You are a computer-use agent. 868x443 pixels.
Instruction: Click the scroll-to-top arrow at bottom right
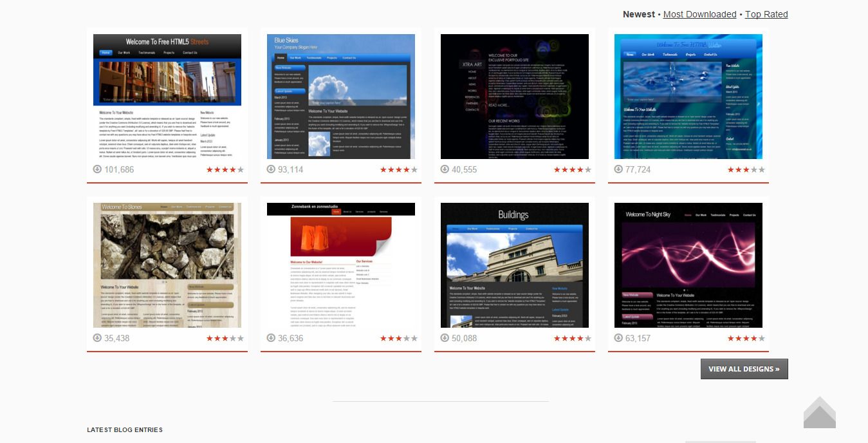(x=819, y=414)
